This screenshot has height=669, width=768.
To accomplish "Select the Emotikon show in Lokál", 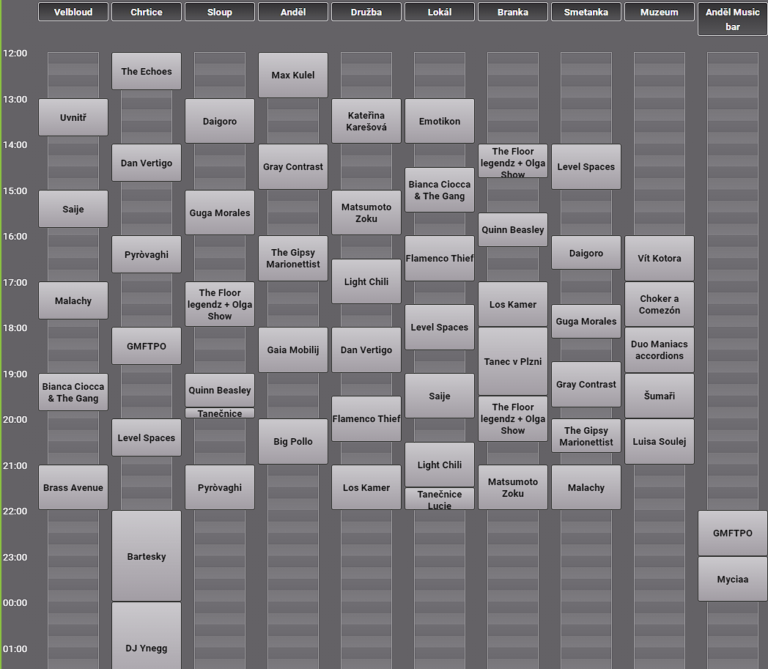I will (x=439, y=121).
